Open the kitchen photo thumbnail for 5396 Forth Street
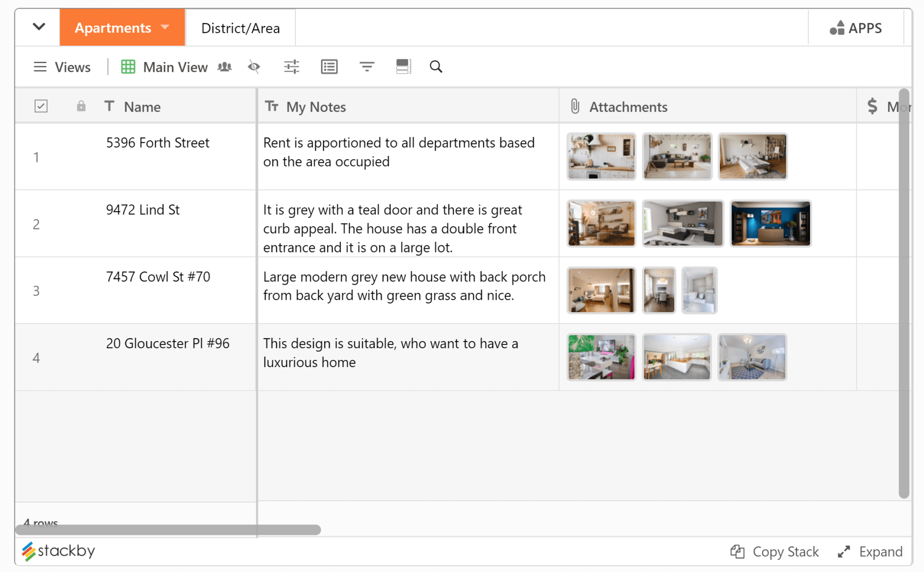The width and height of the screenshot is (924, 572). click(601, 156)
